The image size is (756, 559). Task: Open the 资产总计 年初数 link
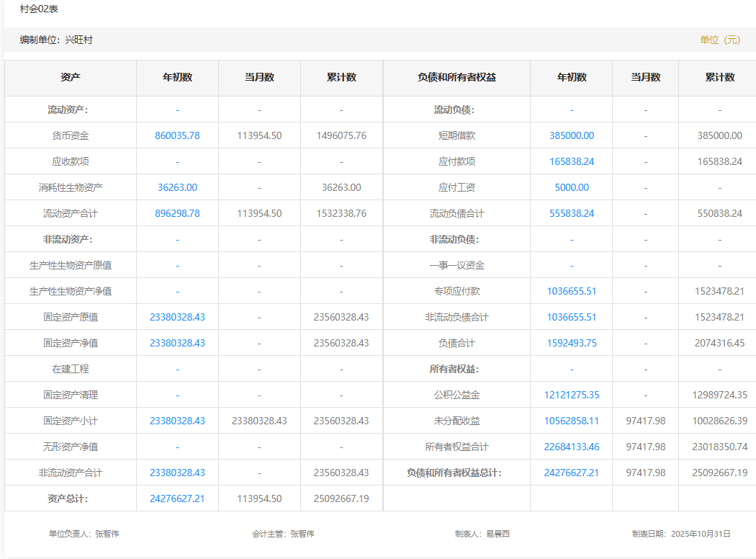point(177,498)
